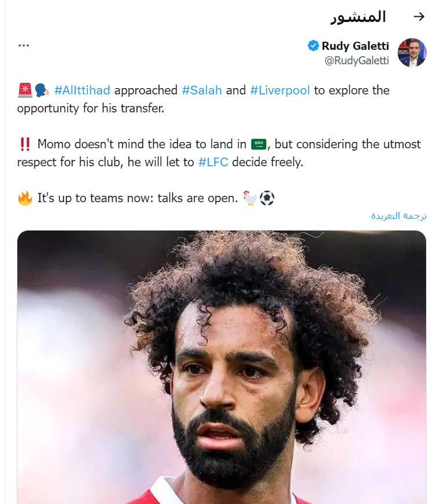Open the attached player photo
Image resolution: width=433 pixels, height=504 pixels.
pos(222,366)
